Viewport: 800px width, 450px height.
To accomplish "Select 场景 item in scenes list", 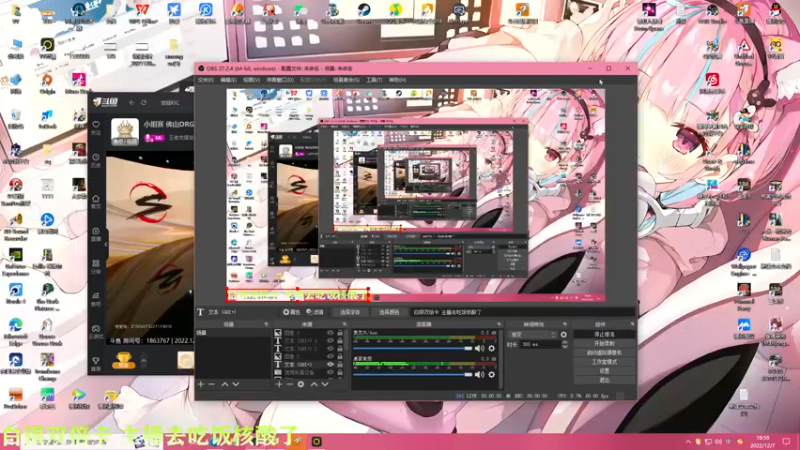I will point(234,333).
